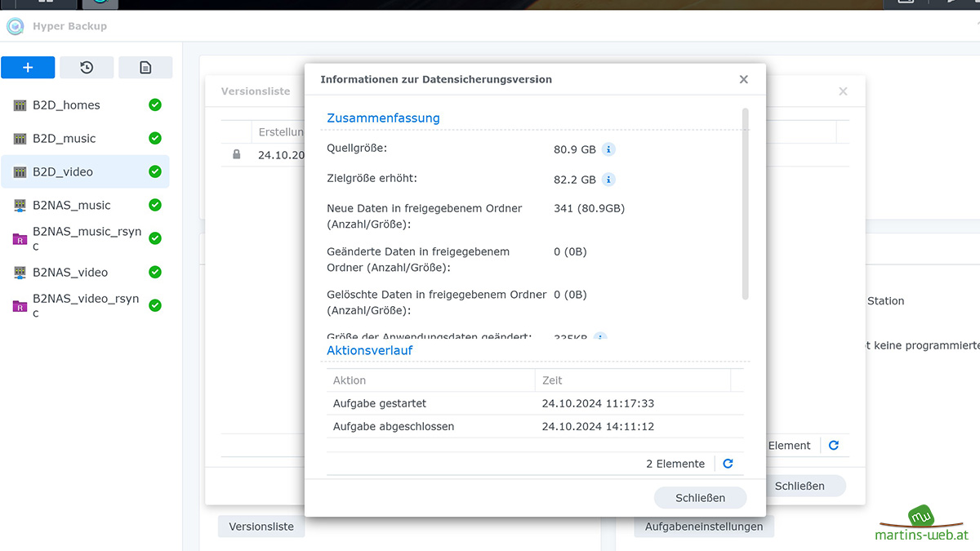The image size is (980, 551).
Task: Open the log document icon button
Action: point(145,68)
